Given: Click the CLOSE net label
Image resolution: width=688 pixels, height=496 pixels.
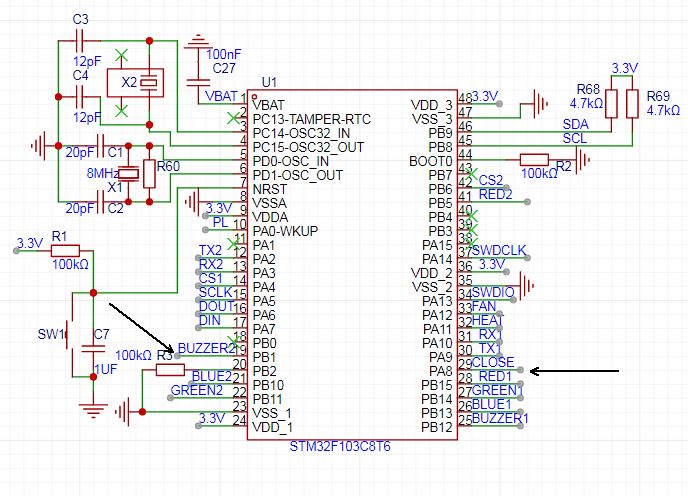Looking at the screenshot, I should pos(493,363).
